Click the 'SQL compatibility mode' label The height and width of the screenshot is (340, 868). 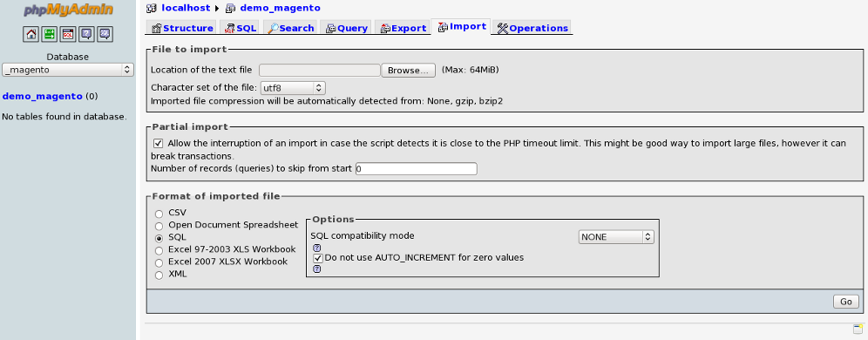coord(362,236)
